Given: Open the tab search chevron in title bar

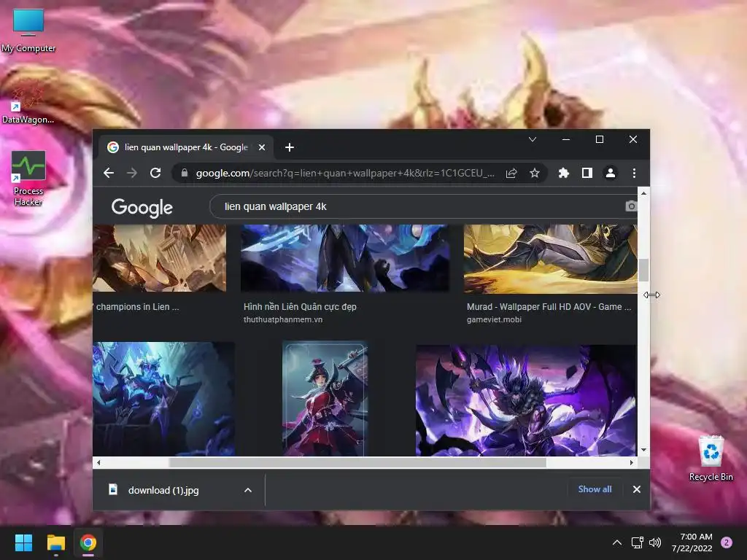Looking at the screenshot, I should pos(533,139).
